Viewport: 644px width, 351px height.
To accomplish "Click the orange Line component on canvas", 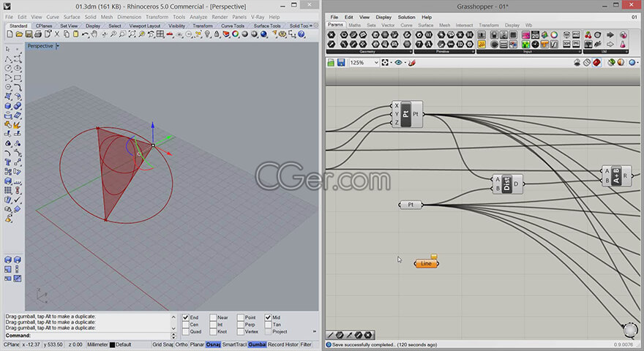I will point(427,263).
